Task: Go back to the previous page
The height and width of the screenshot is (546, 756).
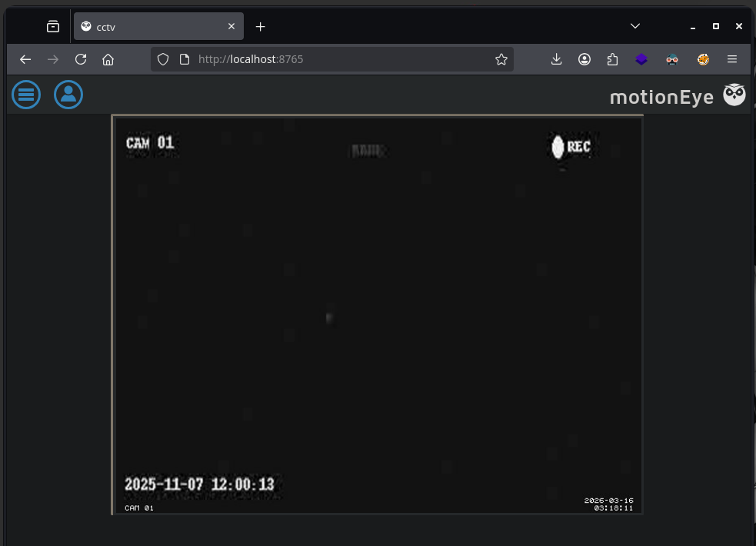Action: click(x=25, y=59)
